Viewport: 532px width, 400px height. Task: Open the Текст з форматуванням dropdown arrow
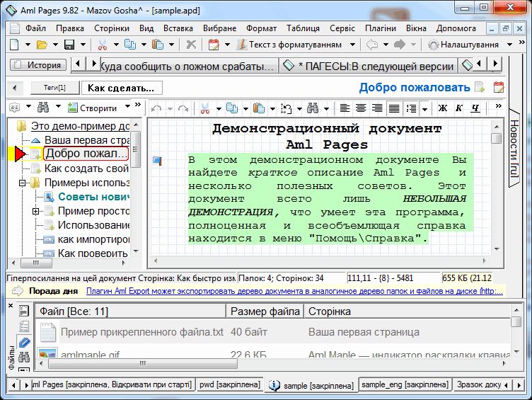click(x=352, y=45)
